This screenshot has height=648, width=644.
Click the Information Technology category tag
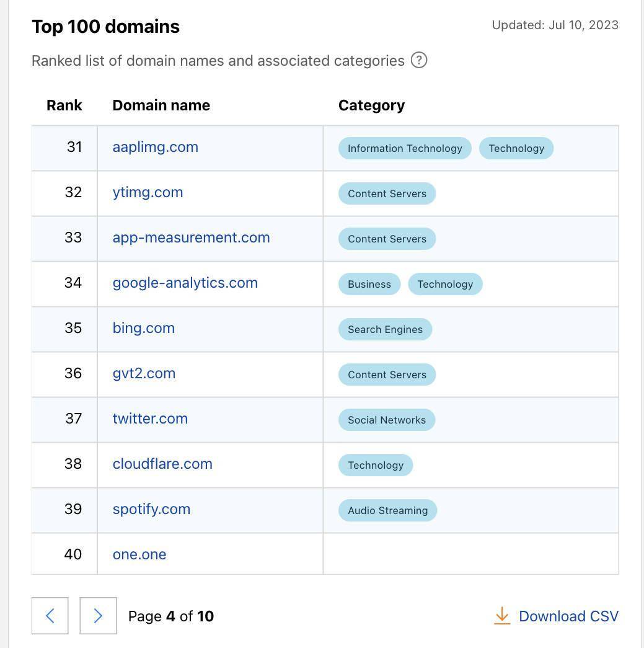point(405,148)
